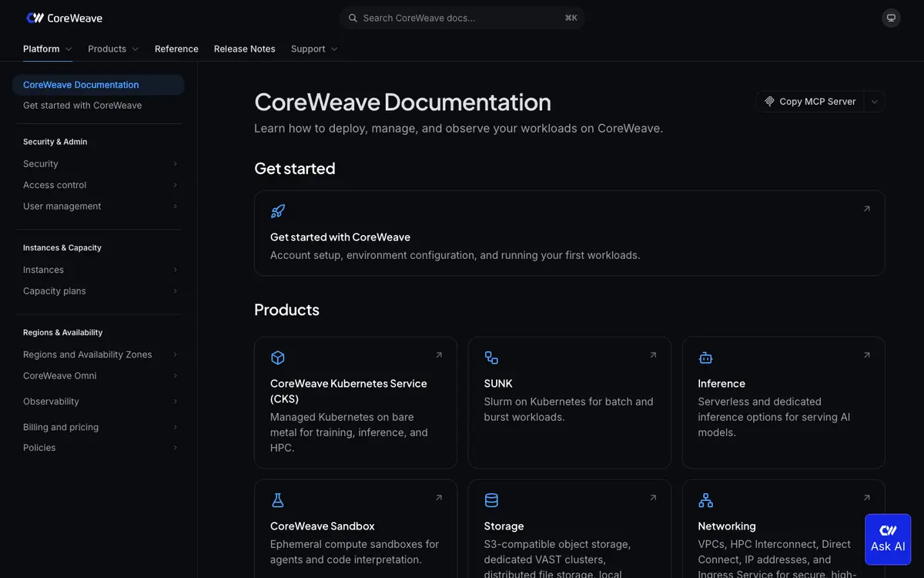This screenshot has height=578, width=924.
Task: Toggle the theme mode monitor icon
Action: tap(891, 18)
